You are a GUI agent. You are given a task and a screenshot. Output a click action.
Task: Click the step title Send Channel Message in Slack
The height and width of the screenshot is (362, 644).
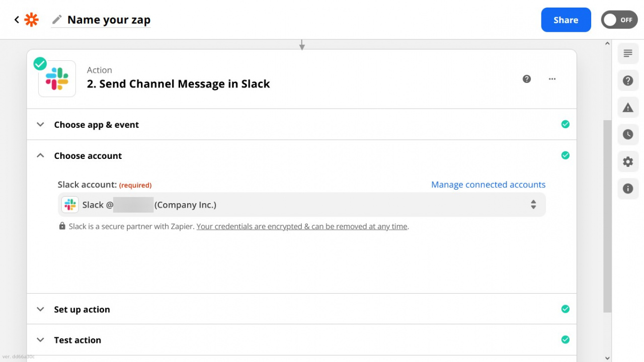[x=178, y=84]
